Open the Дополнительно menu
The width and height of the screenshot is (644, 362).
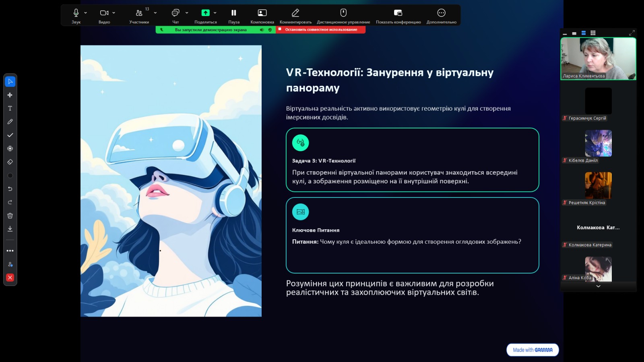click(x=441, y=15)
